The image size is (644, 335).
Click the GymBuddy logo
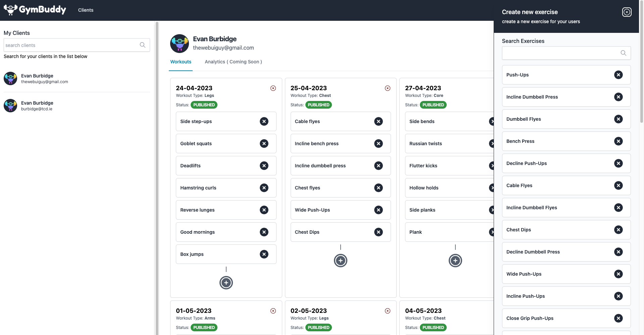point(35,10)
